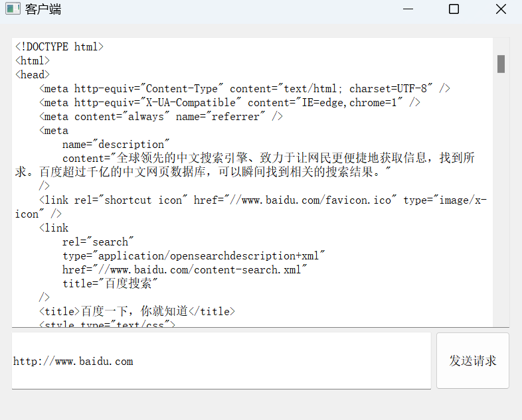Click the <title>百度一下，你就知道</title> line
The width and height of the screenshot is (522, 420).
tap(137, 311)
